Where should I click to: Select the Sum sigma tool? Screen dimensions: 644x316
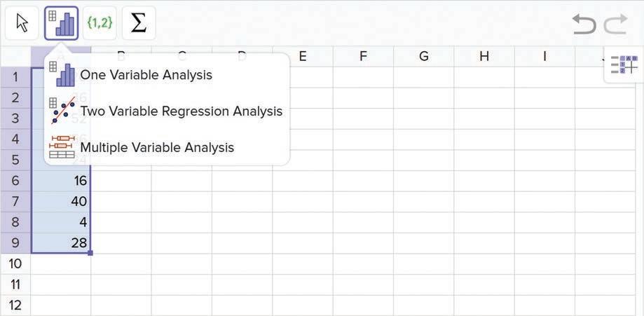coord(139,24)
